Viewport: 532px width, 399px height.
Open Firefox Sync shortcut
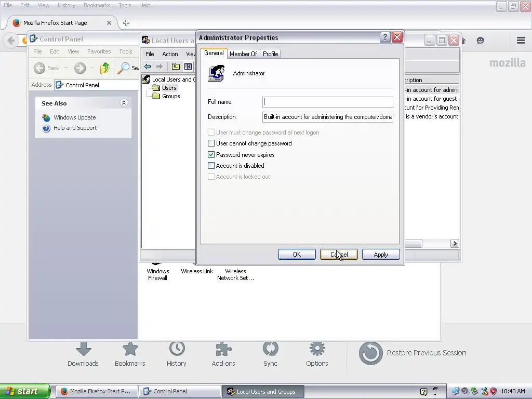[270, 354]
